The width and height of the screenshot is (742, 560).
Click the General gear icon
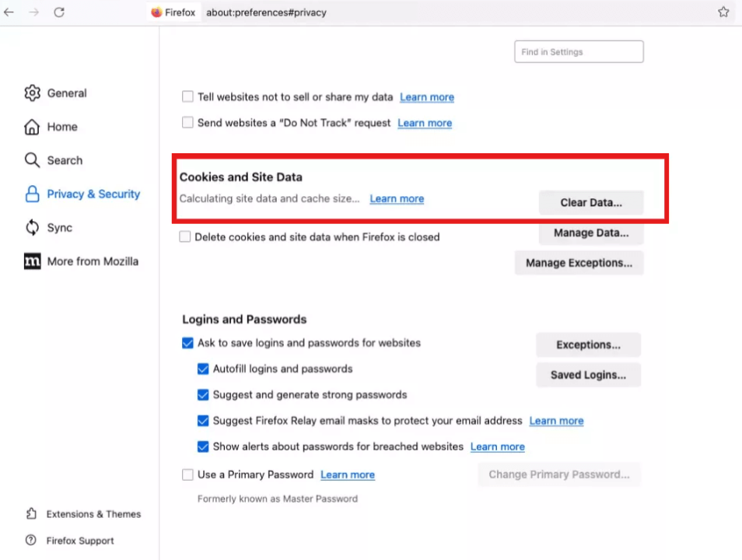32,93
